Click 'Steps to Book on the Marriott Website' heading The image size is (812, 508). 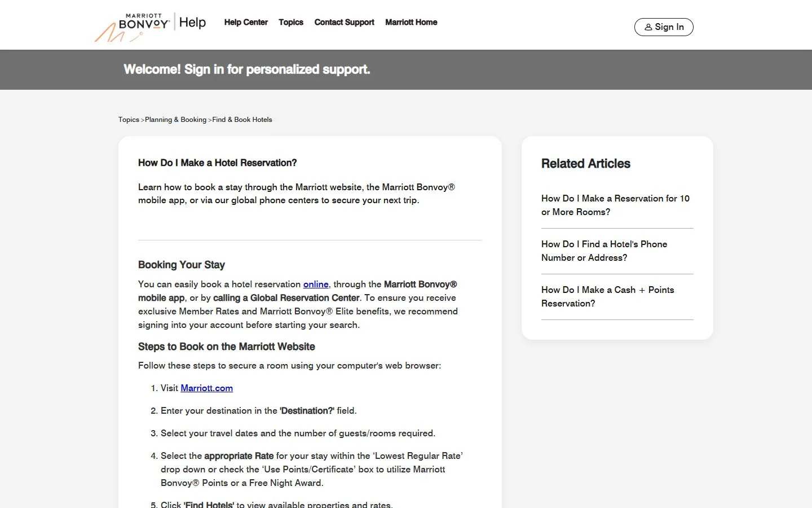pos(226,347)
